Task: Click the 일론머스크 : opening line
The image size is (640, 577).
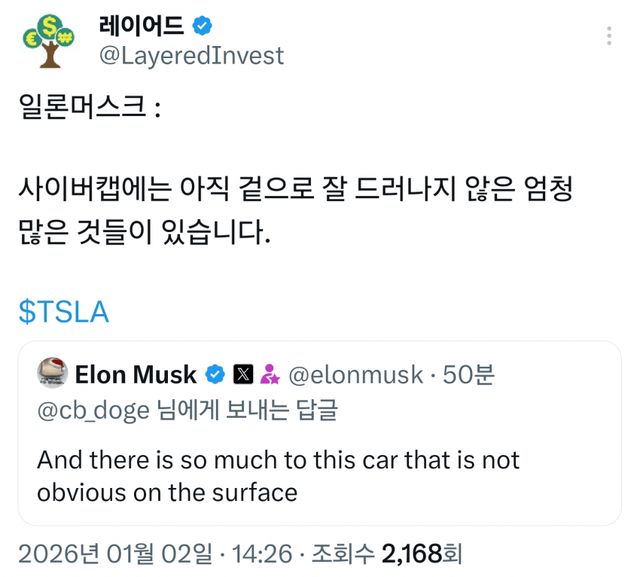Action: [x=90, y=107]
